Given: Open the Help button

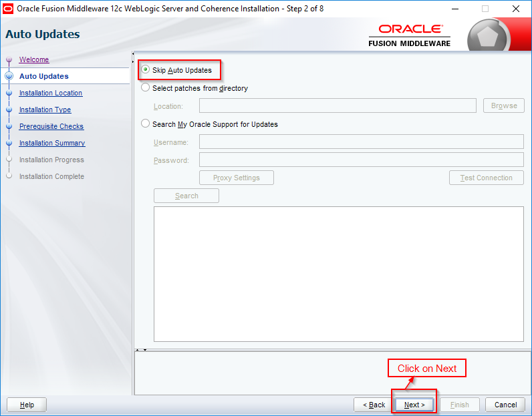Looking at the screenshot, I should click(27, 405).
